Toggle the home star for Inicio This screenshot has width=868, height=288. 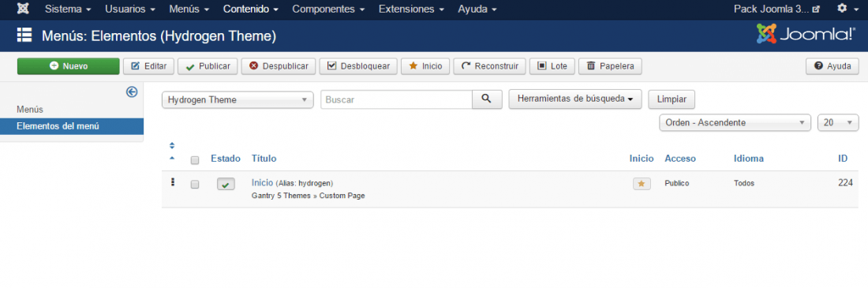coord(642,184)
